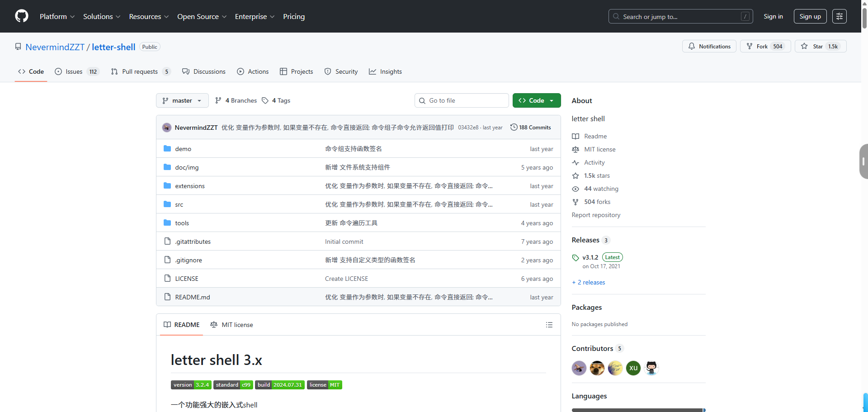Image resolution: width=868 pixels, height=412 pixels.
Task: Click the languages breakdown bar
Action: [x=639, y=410]
